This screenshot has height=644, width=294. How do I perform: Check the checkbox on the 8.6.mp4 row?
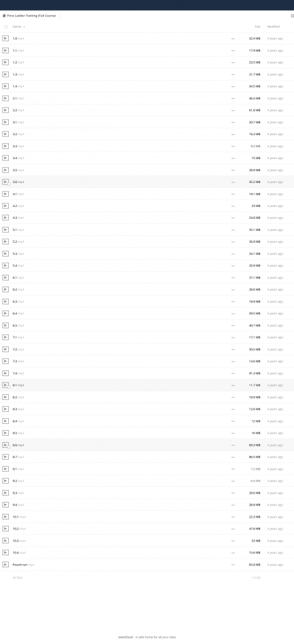[9, 447]
